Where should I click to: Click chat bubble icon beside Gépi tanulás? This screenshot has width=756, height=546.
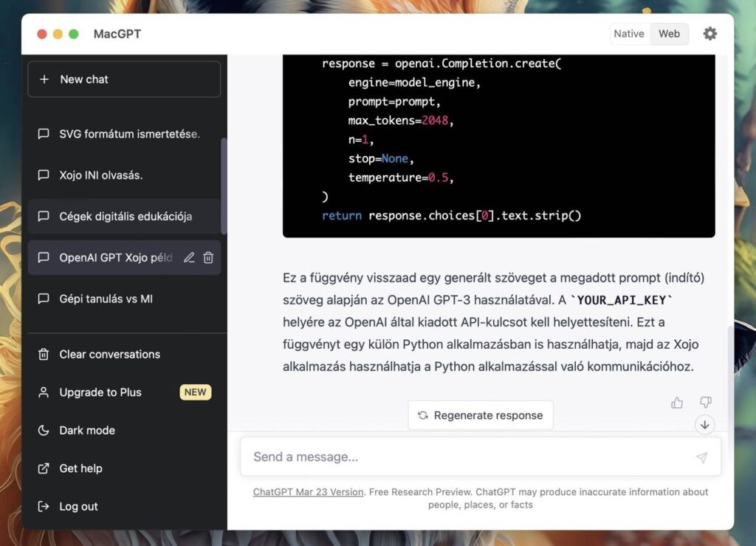tap(44, 298)
